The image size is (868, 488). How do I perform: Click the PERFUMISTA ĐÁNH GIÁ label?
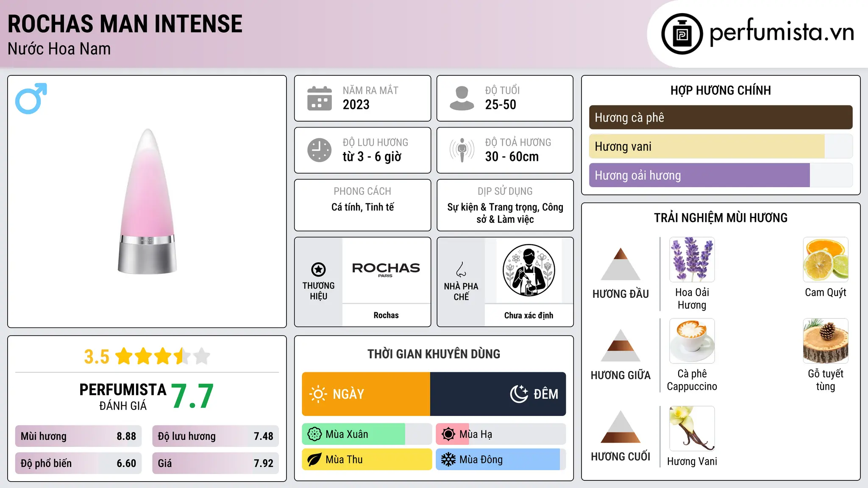(x=123, y=396)
